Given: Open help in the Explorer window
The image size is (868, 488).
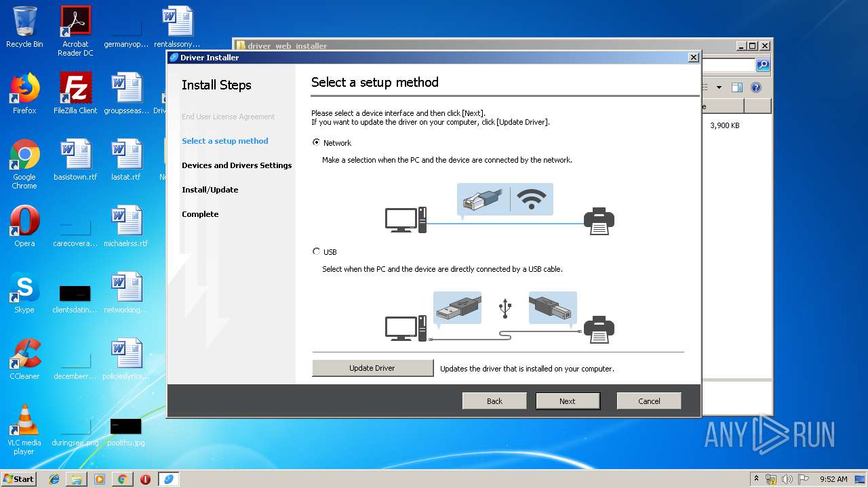Looking at the screenshot, I should tap(756, 87).
